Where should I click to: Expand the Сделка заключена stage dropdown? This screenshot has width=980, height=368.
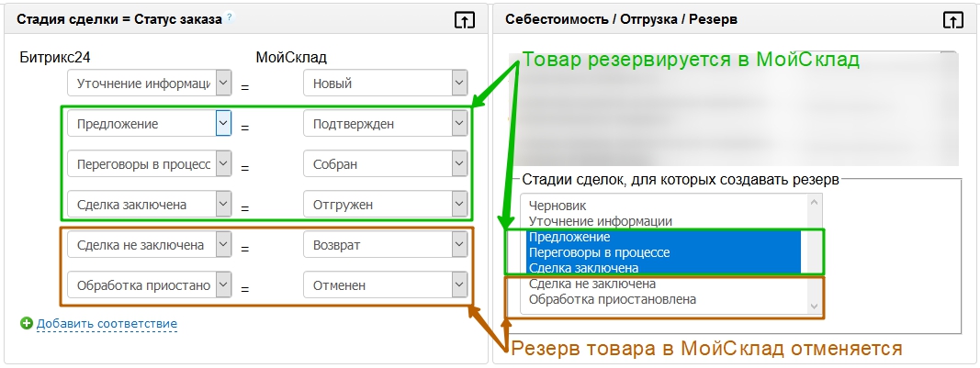150,205
